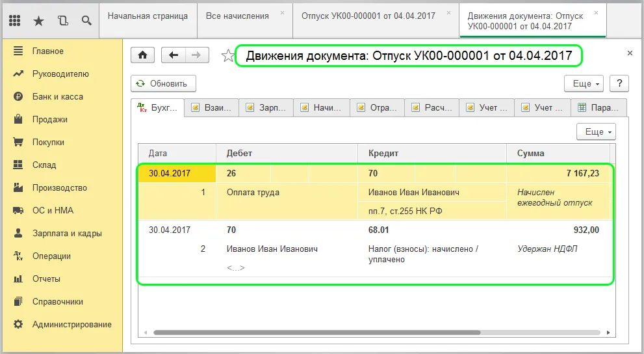
Task: Select debit account 26 cell
Action: click(244, 174)
